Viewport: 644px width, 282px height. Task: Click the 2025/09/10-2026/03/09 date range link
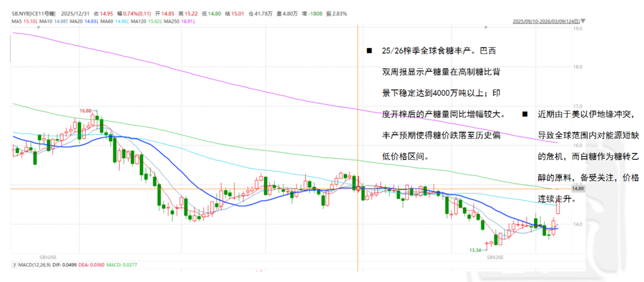pos(546,22)
